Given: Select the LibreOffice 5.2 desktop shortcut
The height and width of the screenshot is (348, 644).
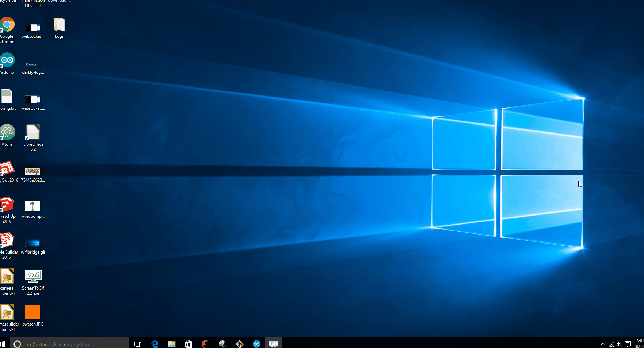Looking at the screenshot, I should pyautogui.click(x=33, y=138).
